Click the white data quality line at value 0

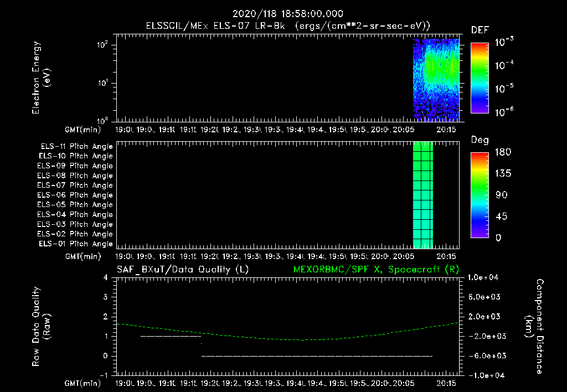tap(317, 356)
